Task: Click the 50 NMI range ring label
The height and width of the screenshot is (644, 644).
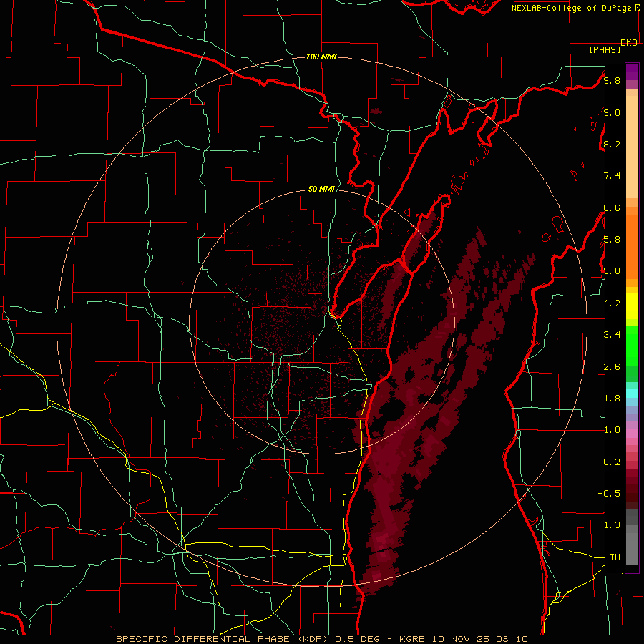Action: click(x=321, y=189)
